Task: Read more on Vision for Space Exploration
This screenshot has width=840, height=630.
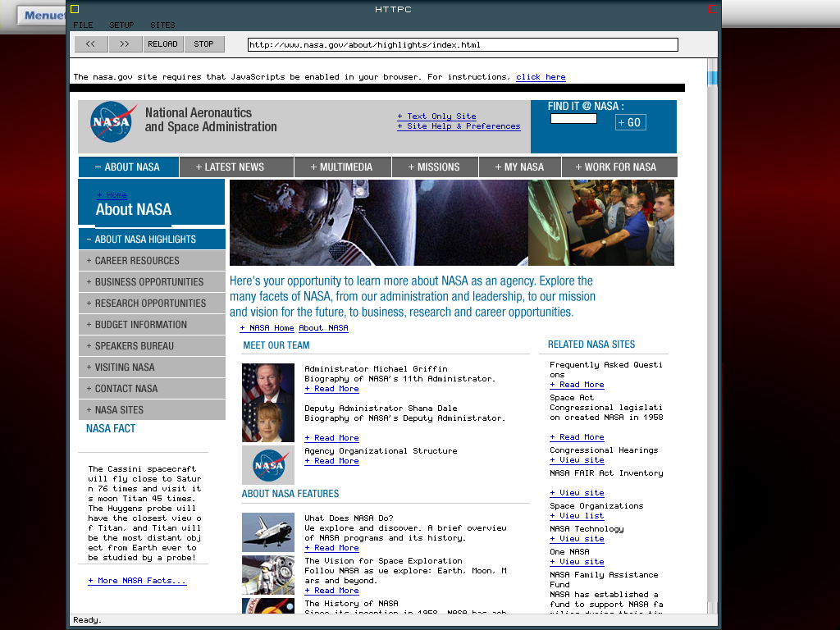Action: pyautogui.click(x=331, y=591)
